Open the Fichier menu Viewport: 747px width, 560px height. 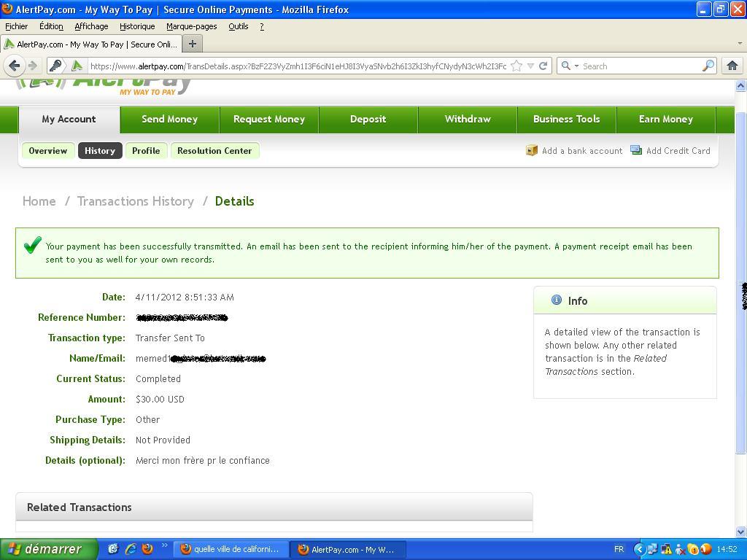[x=16, y=26]
